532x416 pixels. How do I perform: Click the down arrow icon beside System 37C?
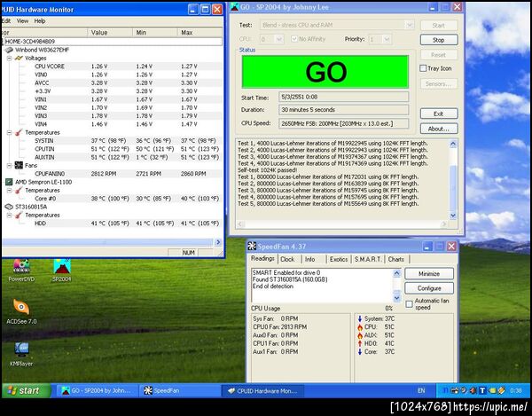click(360, 318)
